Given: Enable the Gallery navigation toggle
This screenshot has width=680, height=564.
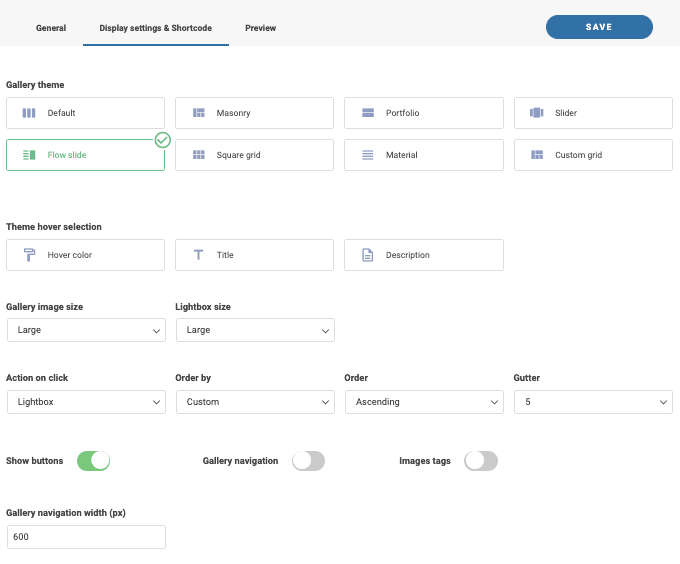Looking at the screenshot, I should [x=308, y=461].
